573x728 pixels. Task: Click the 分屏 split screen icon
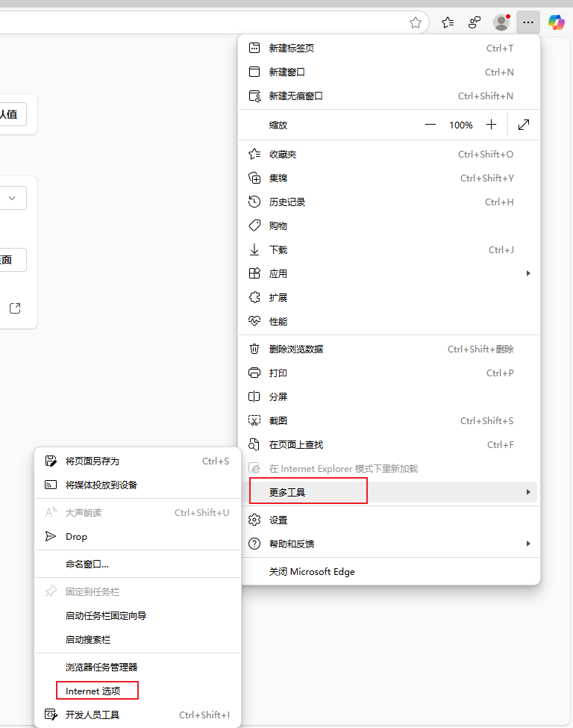tap(254, 396)
